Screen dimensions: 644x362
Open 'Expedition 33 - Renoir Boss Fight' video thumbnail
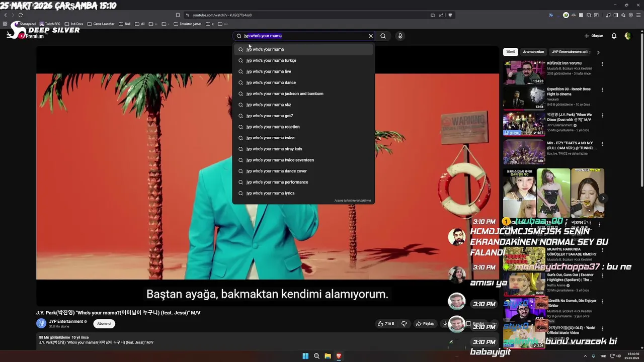pos(524,98)
